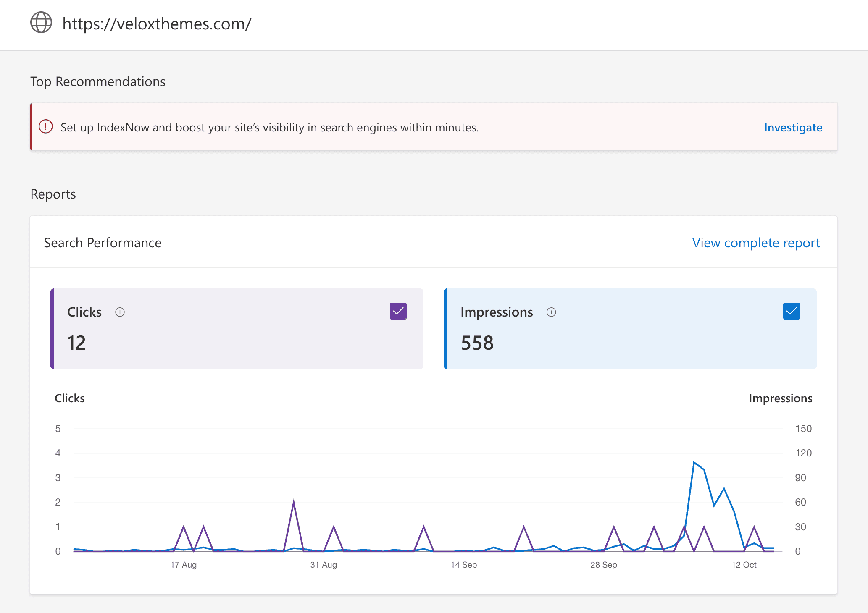This screenshot has height=613, width=868.
Task: Click the site URL https://veloxthemes.com/
Action: [x=157, y=24]
